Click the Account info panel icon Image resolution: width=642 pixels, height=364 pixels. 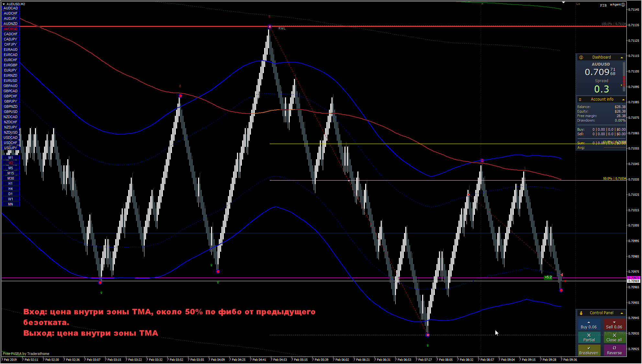click(x=580, y=100)
